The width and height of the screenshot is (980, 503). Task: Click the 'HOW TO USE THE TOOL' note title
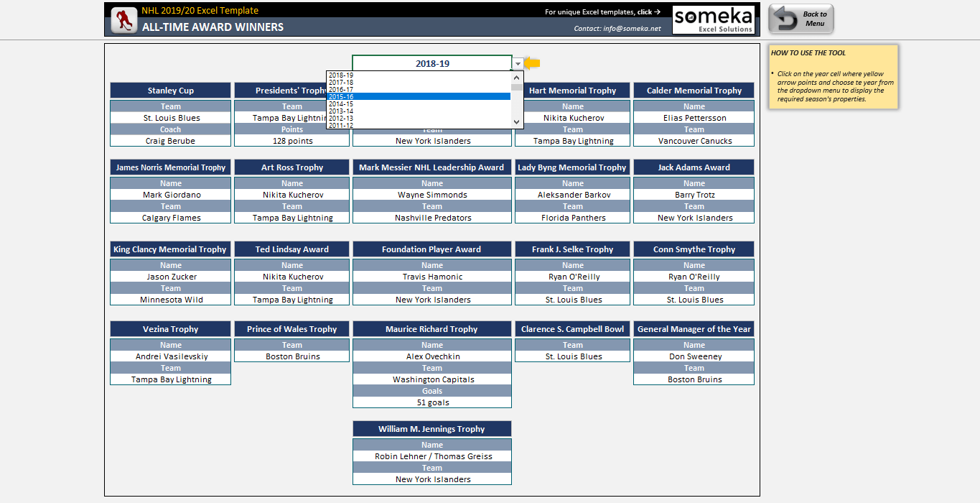pos(808,53)
